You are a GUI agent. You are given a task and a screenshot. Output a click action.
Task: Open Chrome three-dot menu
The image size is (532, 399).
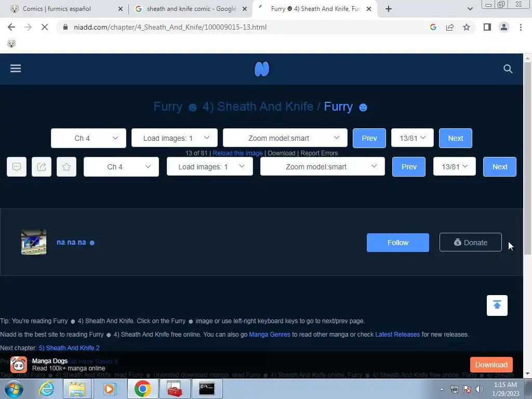521,27
